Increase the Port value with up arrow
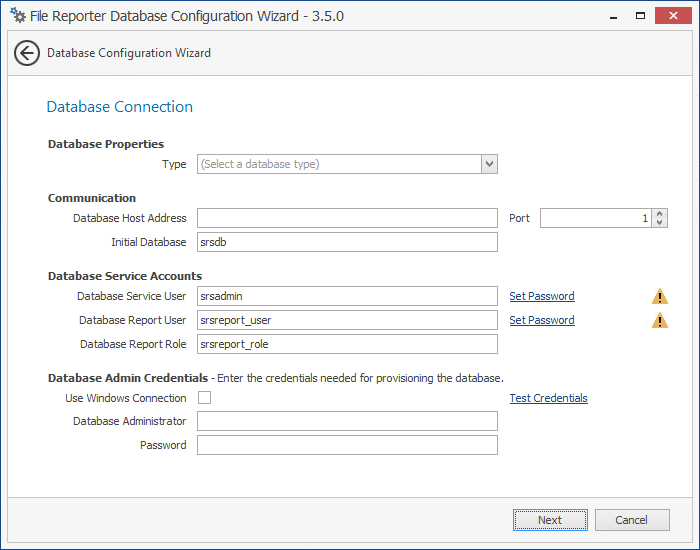This screenshot has width=700, height=550. pos(660,213)
